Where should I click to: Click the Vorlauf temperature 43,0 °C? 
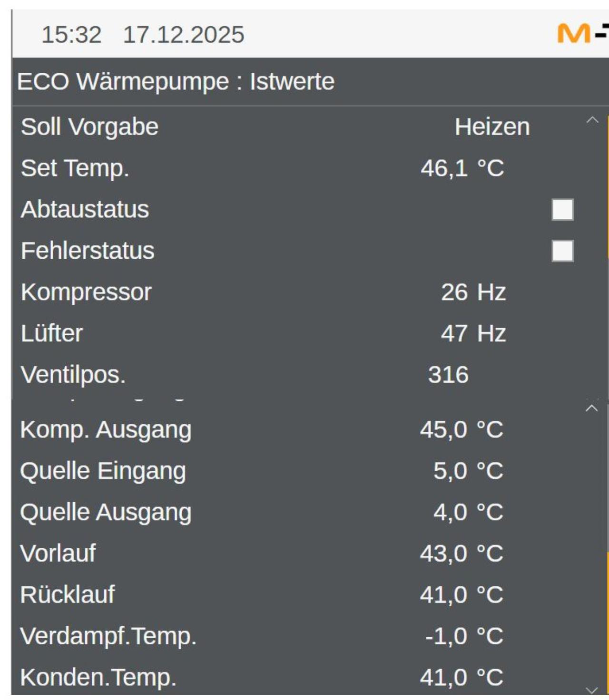[462, 554]
